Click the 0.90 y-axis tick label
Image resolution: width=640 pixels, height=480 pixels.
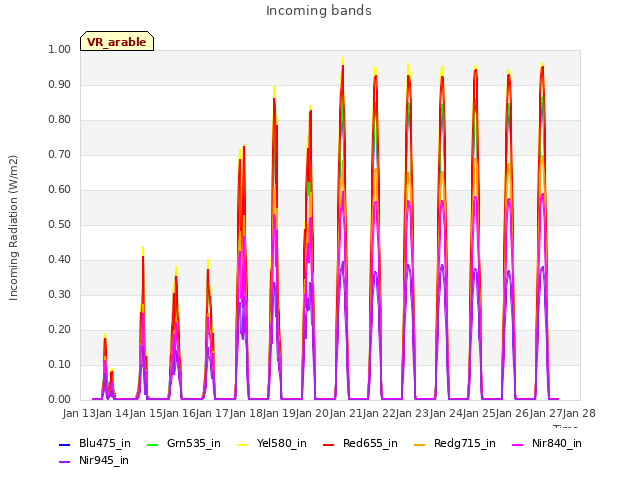60,84
